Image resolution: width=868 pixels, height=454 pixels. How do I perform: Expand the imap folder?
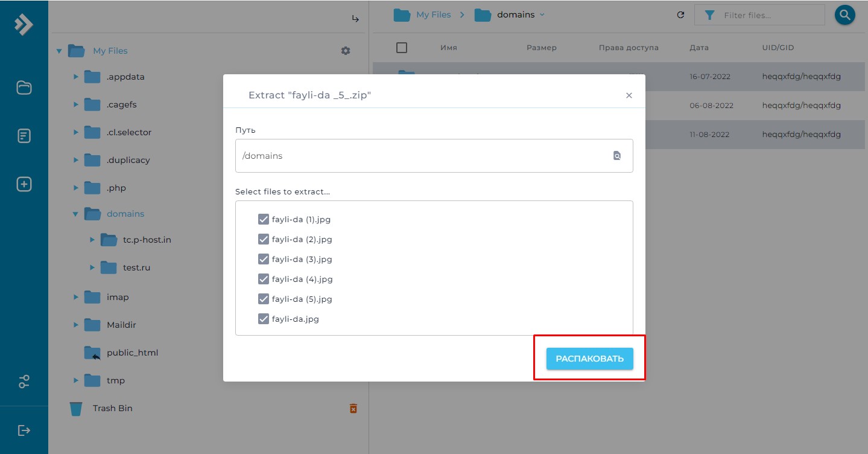click(76, 297)
